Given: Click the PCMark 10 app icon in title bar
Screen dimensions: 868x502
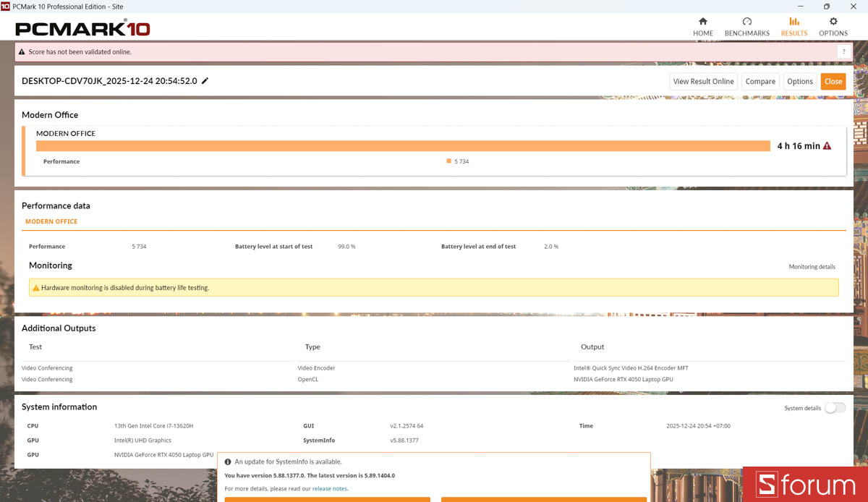Looking at the screenshot, I should click(x=5, y=6).
